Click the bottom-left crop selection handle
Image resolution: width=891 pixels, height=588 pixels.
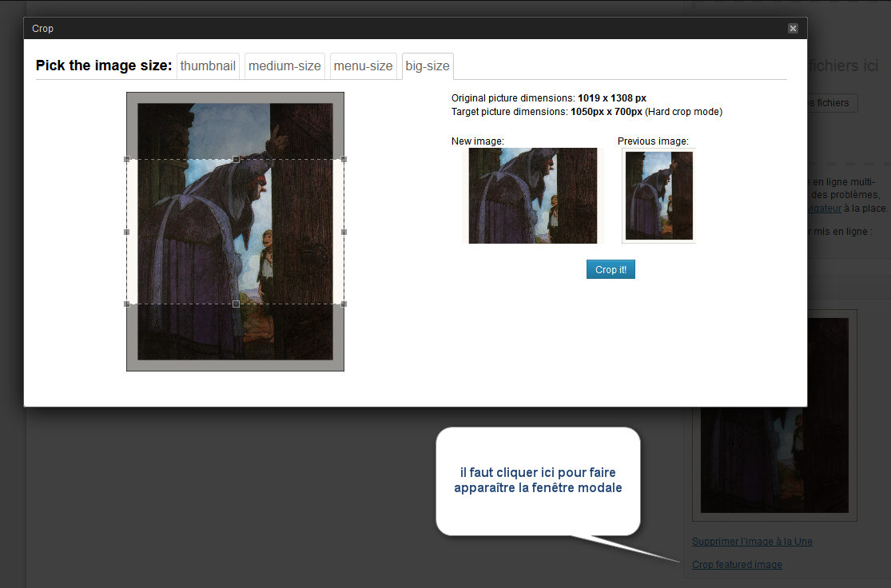pyautogui.click(x=127, y=304)
